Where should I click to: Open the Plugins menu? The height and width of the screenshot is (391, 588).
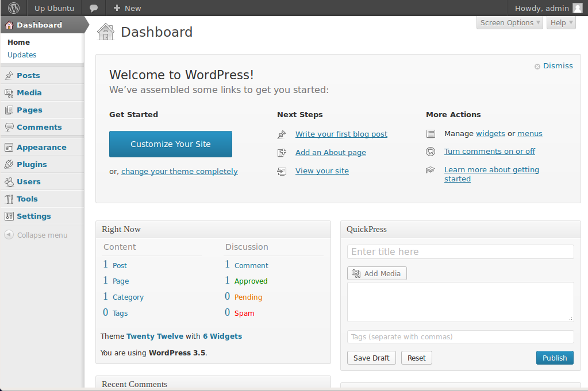point(32,165)
